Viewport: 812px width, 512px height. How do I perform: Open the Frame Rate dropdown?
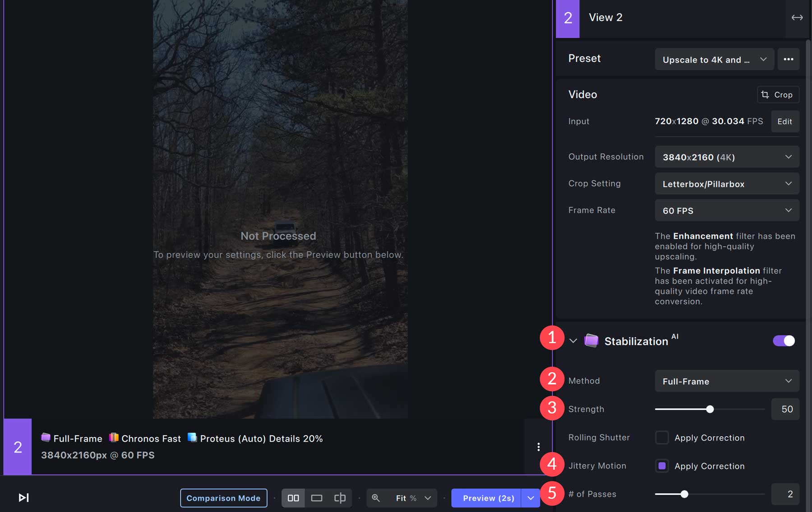(x=727, y=210)
